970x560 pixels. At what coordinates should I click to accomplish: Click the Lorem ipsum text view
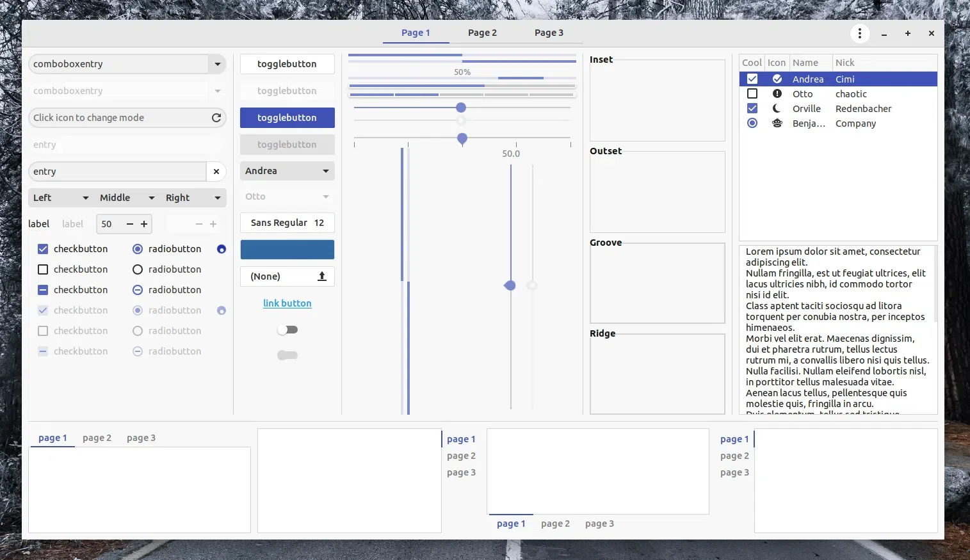(x=838, y=330)
